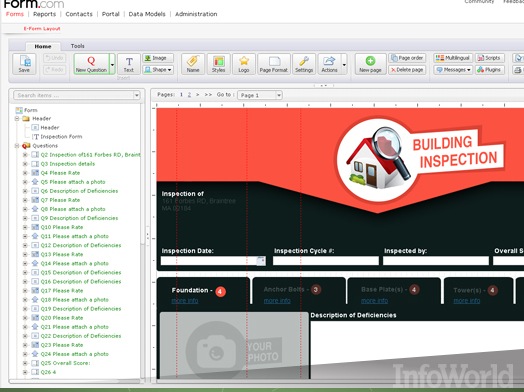The image size is (524, 392).
Task: Open the Inspection Date calendar picker
Action: point(261,261)
